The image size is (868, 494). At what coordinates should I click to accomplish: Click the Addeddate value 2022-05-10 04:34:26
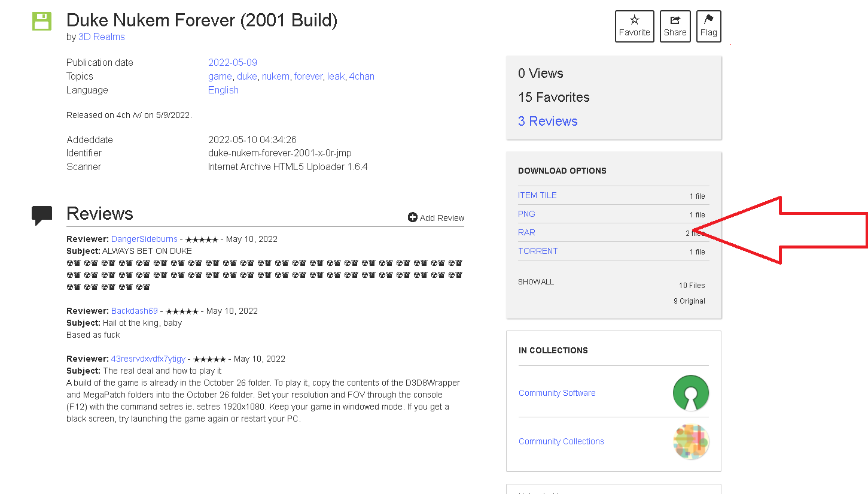tap(252, 140)
